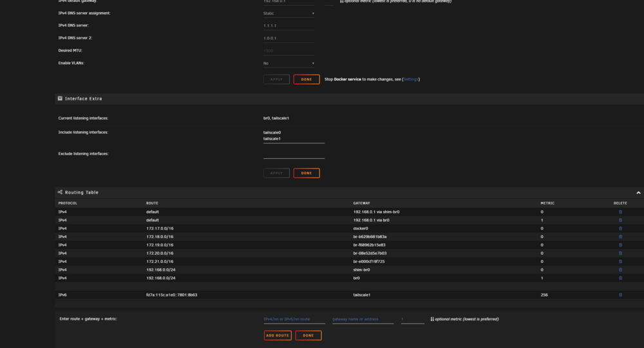This screenshot has width=644, height=348.
Task: Focus the gateway name or address field
Action: [363, 319]
